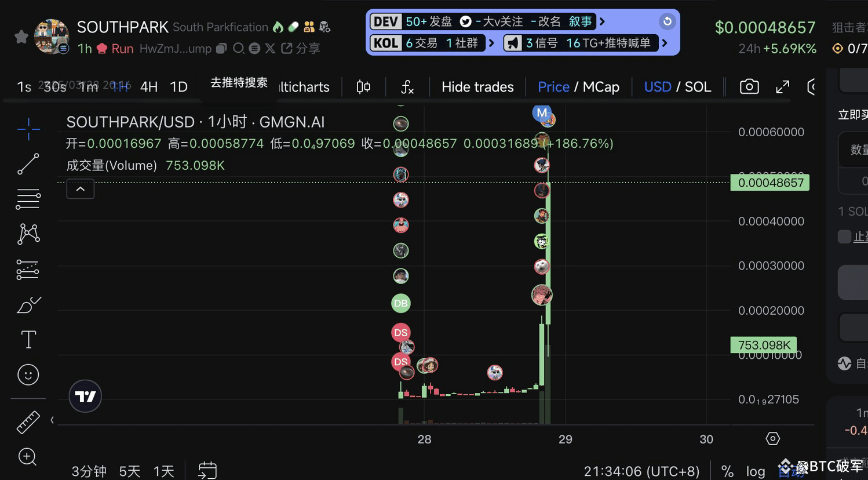Click the yellow people icon beside the token name
Screen dimensions: 868x480
[x=309, y=27]
